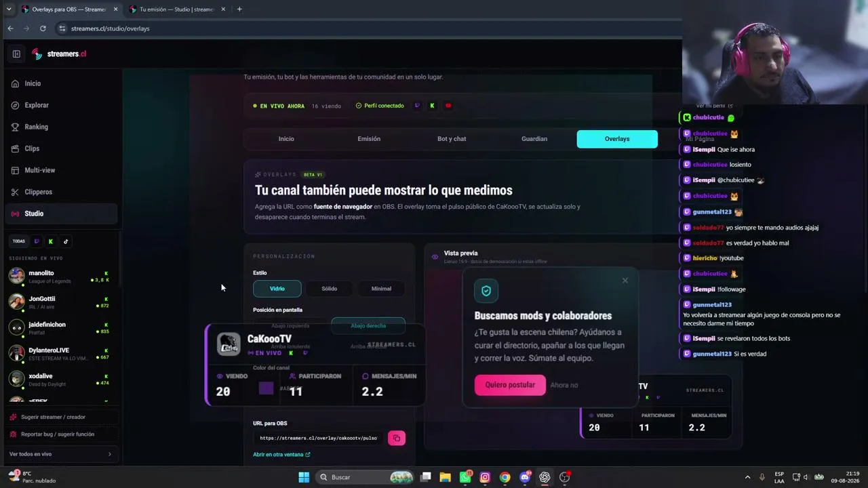The image size is (868, 488).
Task: Open File Explorer from the taskbar
Action: [445, 477]
